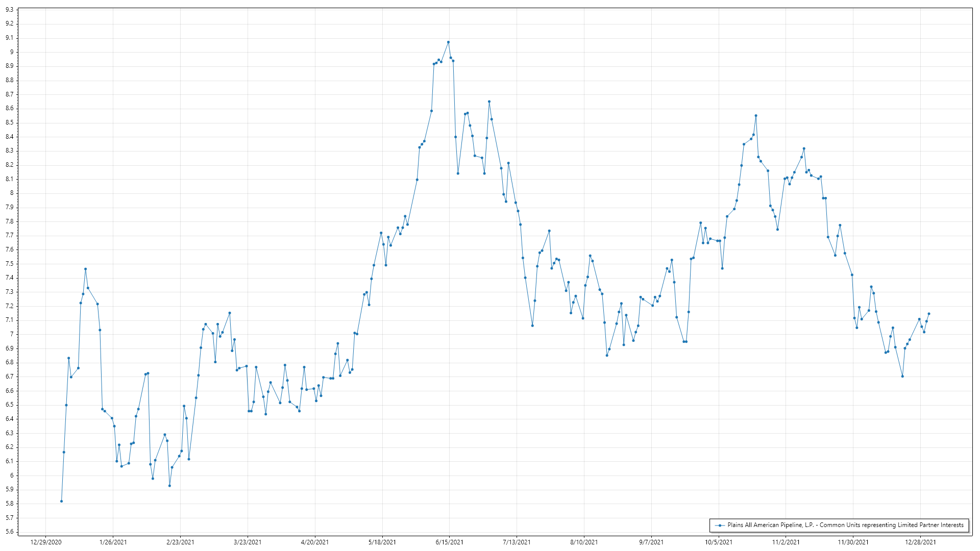Click the y-axis label 5.6
This screenshot has height=551, width=980.
pos(9,532)
